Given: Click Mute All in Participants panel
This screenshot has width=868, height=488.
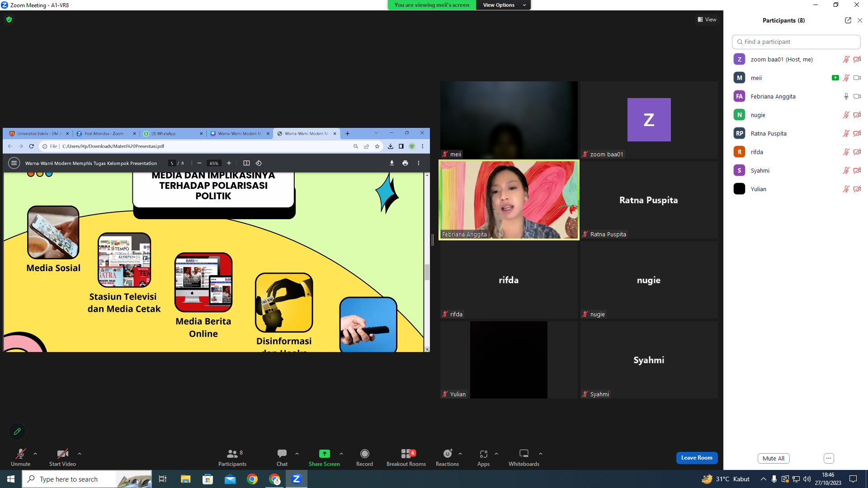Looking at the screenshot, I should [774, 458].
